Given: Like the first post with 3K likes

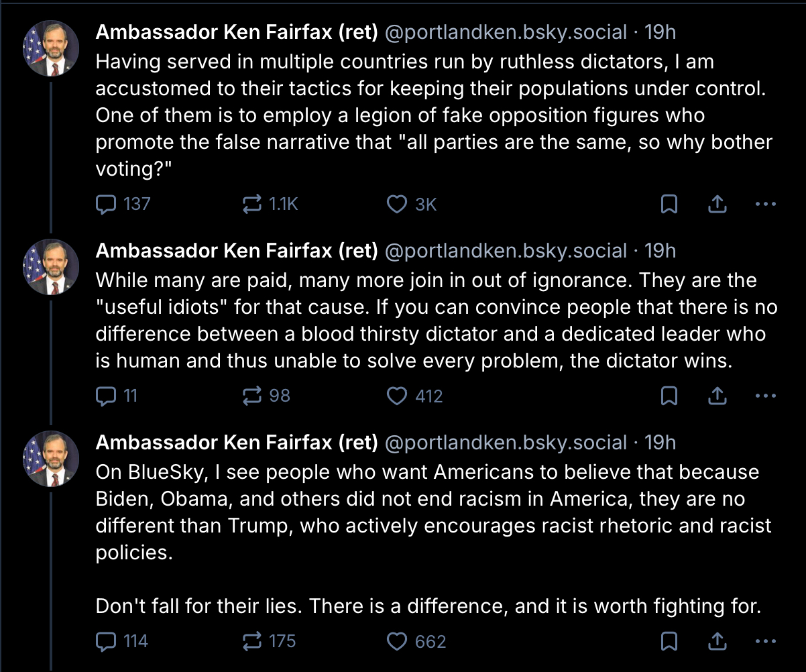Looking at the screenshot, I should pyautogui.click(x=398, y=204).
